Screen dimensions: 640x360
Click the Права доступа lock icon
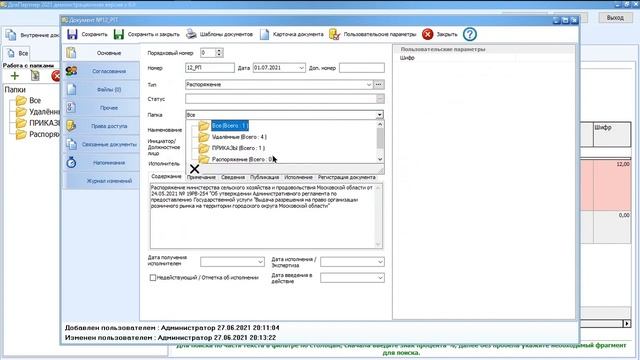coord(71,126)
